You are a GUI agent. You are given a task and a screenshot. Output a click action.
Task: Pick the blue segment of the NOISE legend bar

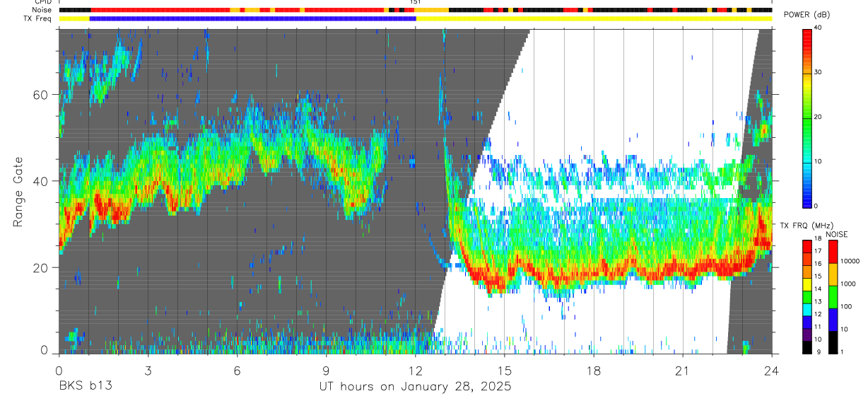833,320
